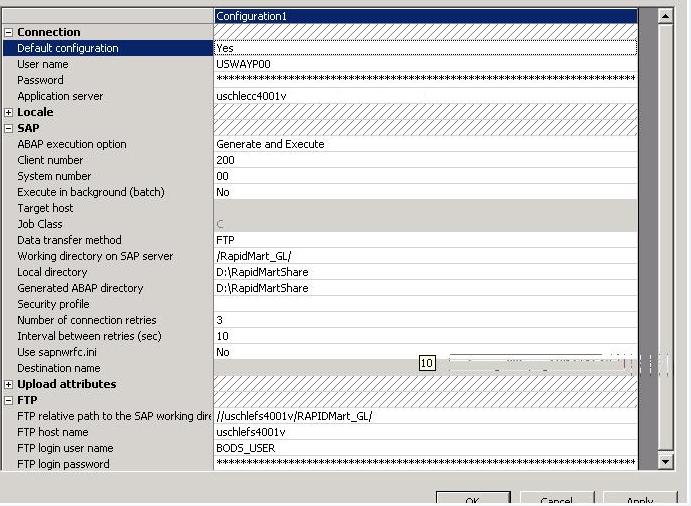Select Interval between retries (sec) label

coord(89,336)
